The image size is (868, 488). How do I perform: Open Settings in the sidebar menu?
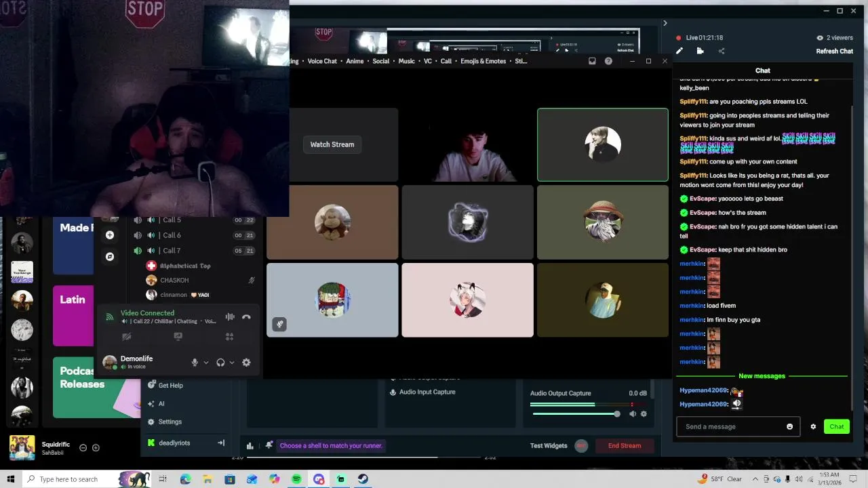(x=170, y=422)
